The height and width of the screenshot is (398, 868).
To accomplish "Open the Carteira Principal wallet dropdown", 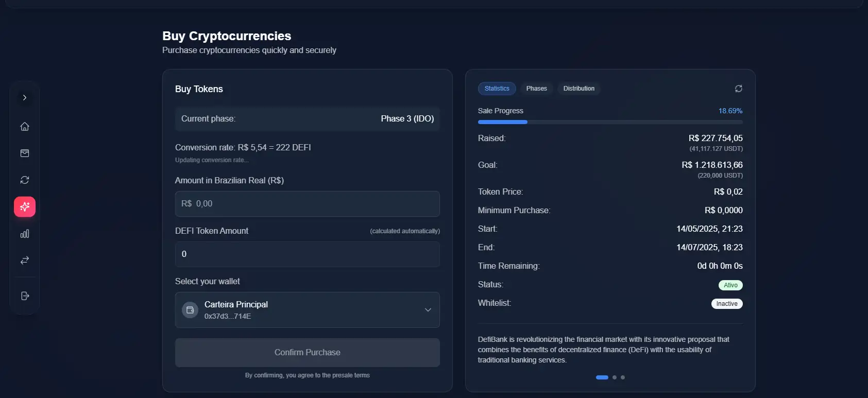I will pyautogui.click(x=307, y=310).
